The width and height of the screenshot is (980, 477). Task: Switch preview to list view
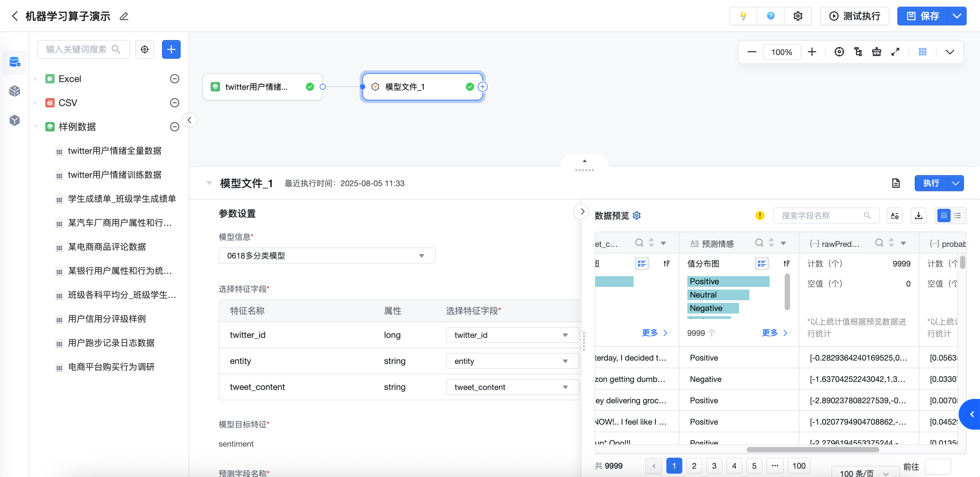957,215
